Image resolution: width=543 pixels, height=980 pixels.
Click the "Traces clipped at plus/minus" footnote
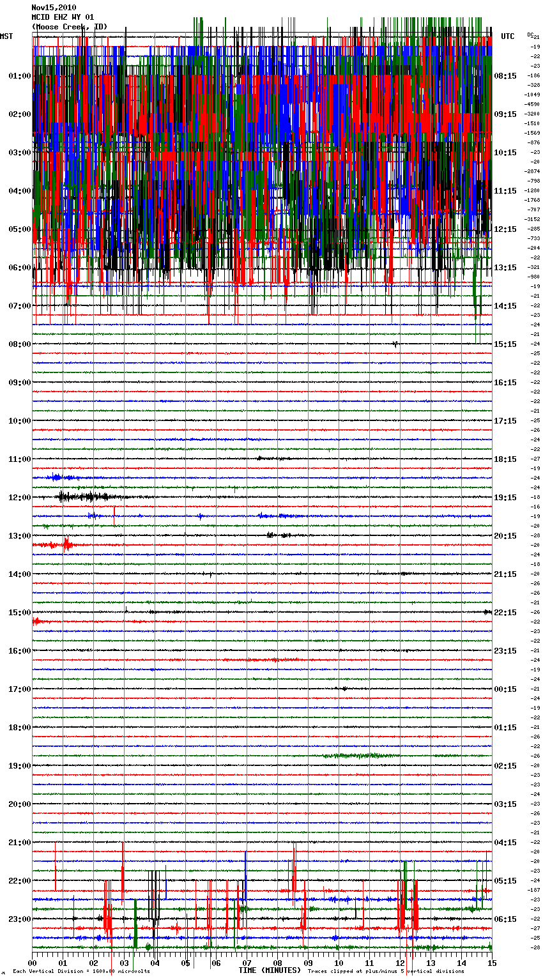coord(386,972)
